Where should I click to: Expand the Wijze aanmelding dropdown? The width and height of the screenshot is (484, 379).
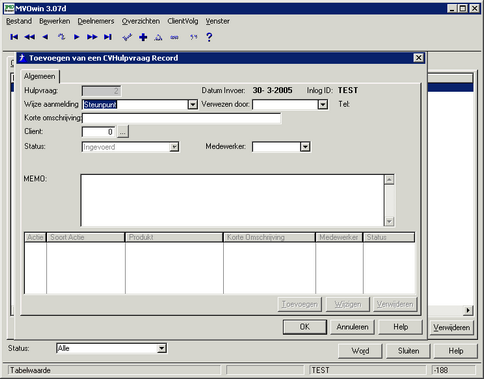[192, 105]
